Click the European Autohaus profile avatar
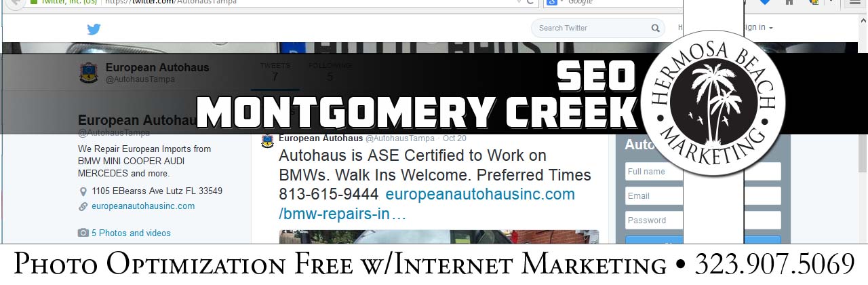Viewport: 868px width, 285px height. tap(89, 73)
